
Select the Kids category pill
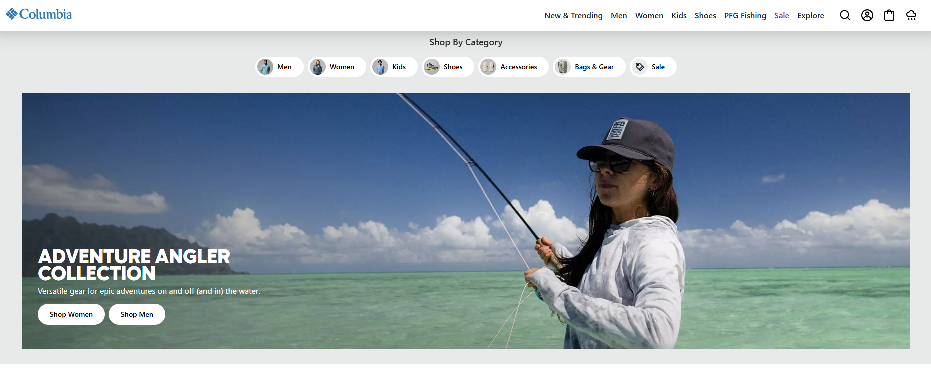(x=394, y=67)
